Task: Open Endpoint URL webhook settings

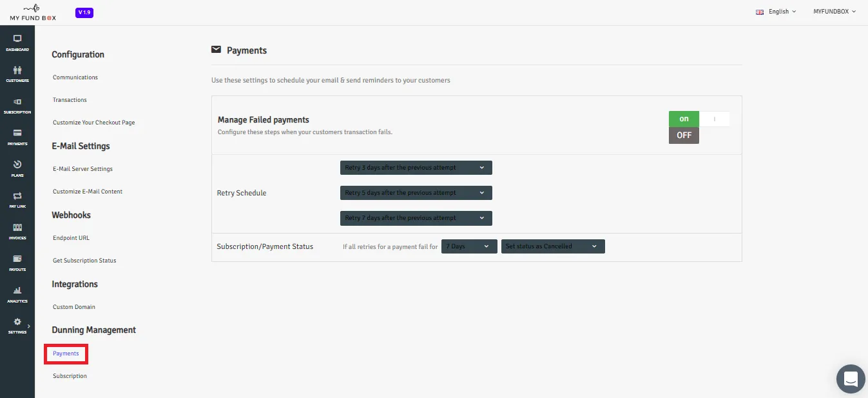Action: tap(71, 238)
